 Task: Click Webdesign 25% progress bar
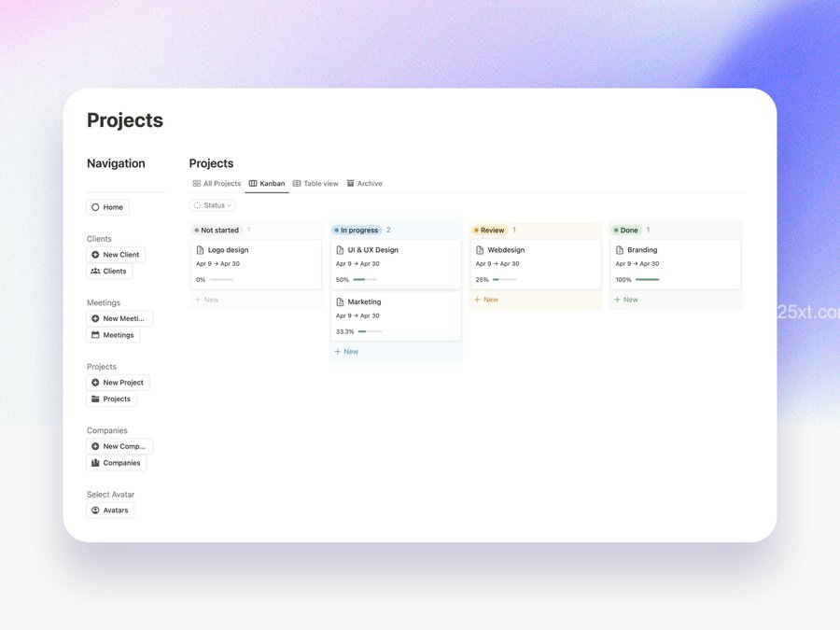tap(505, 280)
